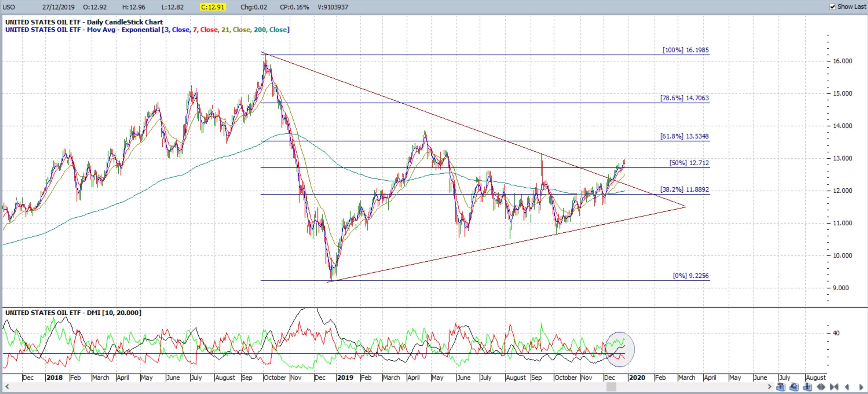Click the single left triangle shift icon
Image resolution: width=868 pixels, height=394 pixels.
point(847,387)
